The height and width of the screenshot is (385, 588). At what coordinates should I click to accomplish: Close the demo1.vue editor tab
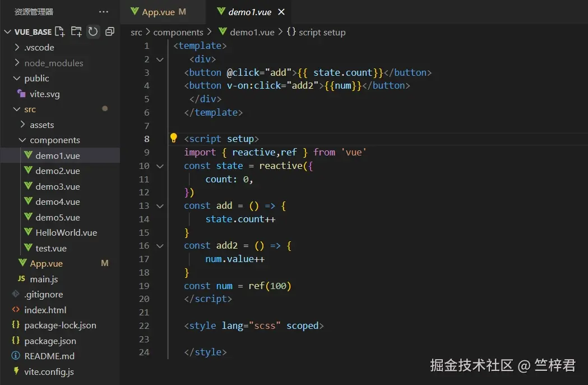tap(281, 12)
